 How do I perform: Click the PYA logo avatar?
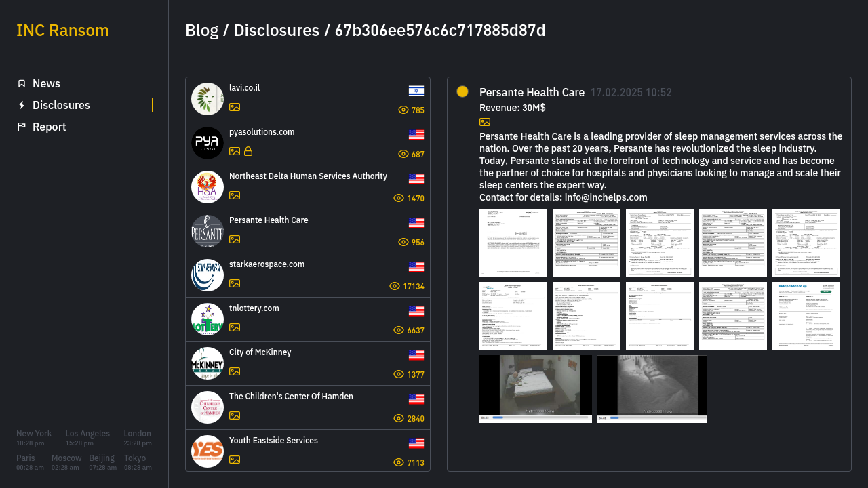coord(208,143)
